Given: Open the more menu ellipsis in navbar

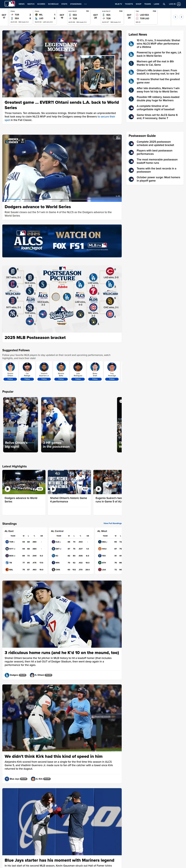Looking at the screenshot, I should (85, 4).
